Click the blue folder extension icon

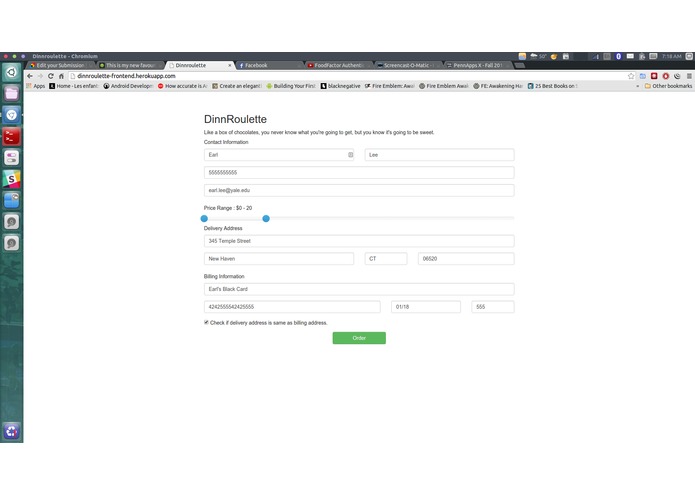(x=643, y=76)
